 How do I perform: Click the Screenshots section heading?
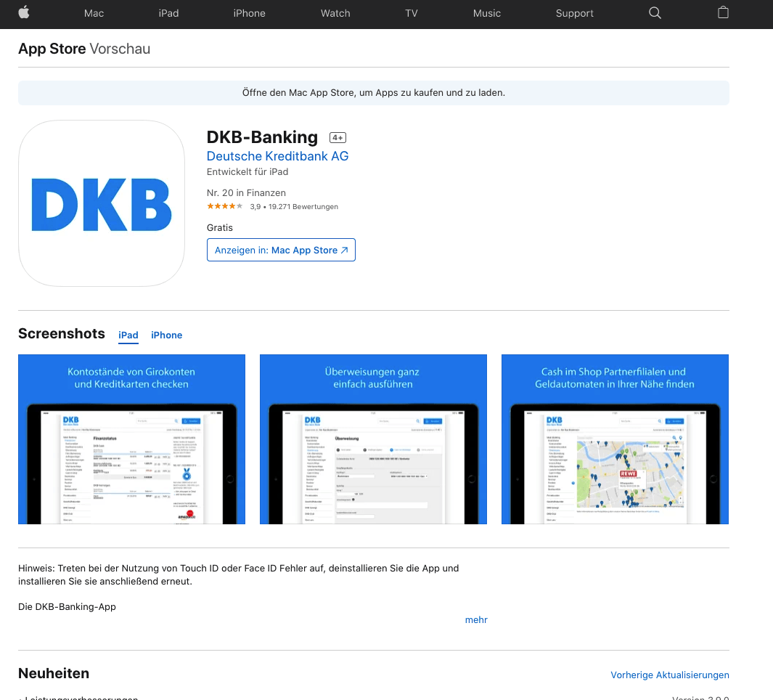coord(62,334)
